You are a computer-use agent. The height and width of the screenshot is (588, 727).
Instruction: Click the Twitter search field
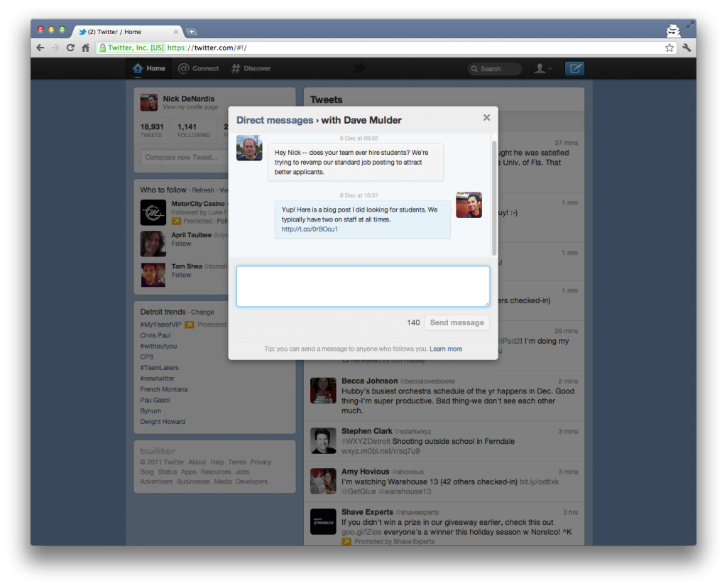pyautogui.click(x=494, y=69)
